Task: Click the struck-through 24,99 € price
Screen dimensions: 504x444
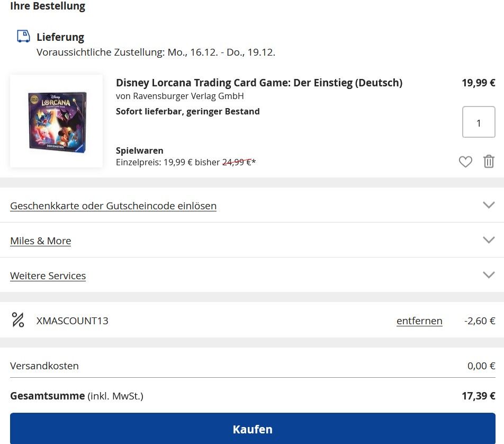Action: pos(237,162)
